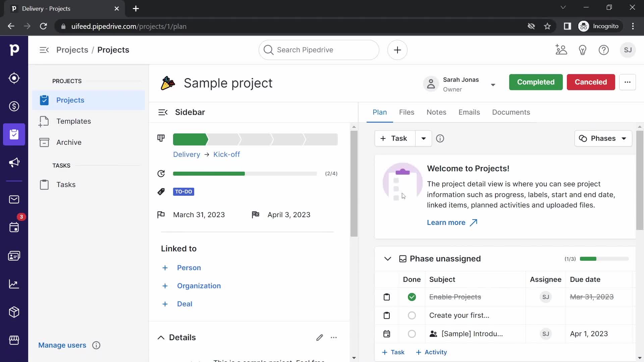Open Deals dollar icon in left rail
Viewport: 644px width, 362px height.
click(14, 106)
